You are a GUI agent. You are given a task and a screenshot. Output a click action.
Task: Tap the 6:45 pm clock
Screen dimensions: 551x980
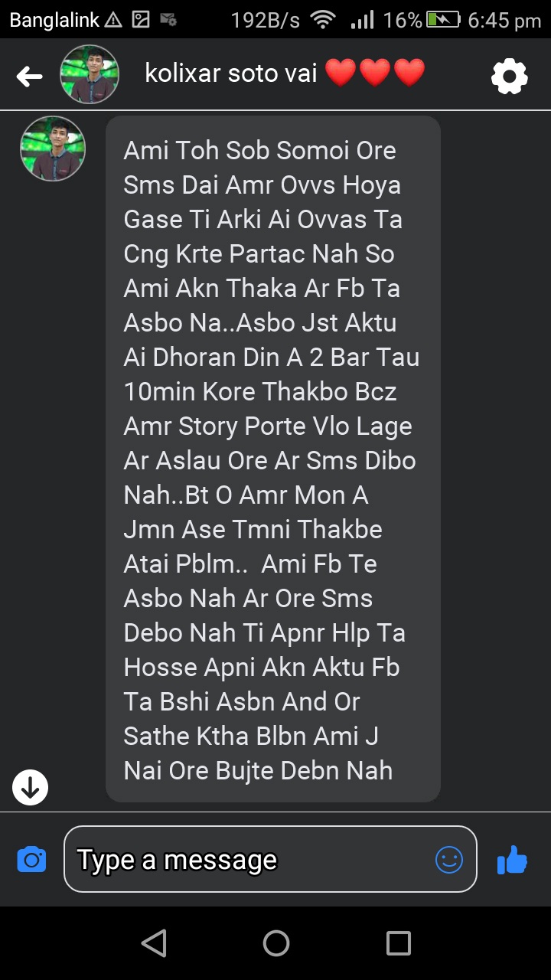[x=504, y=21]
